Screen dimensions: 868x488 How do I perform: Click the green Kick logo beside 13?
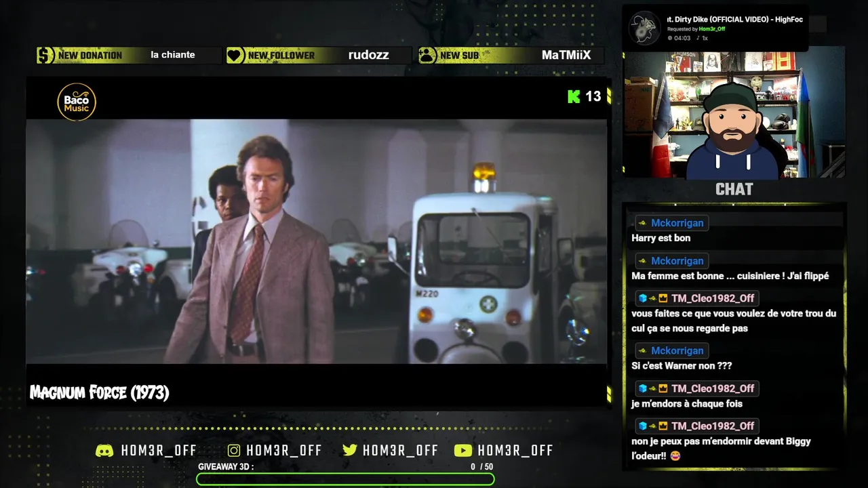pyautogui.click(x=574, y=96)
